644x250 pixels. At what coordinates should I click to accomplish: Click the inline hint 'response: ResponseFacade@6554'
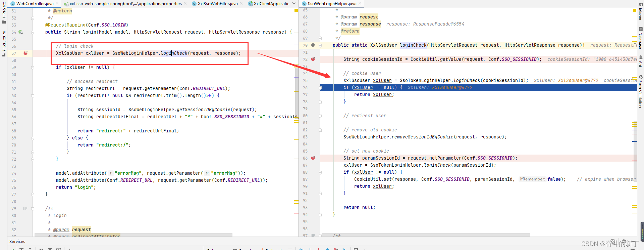(425, 24)
